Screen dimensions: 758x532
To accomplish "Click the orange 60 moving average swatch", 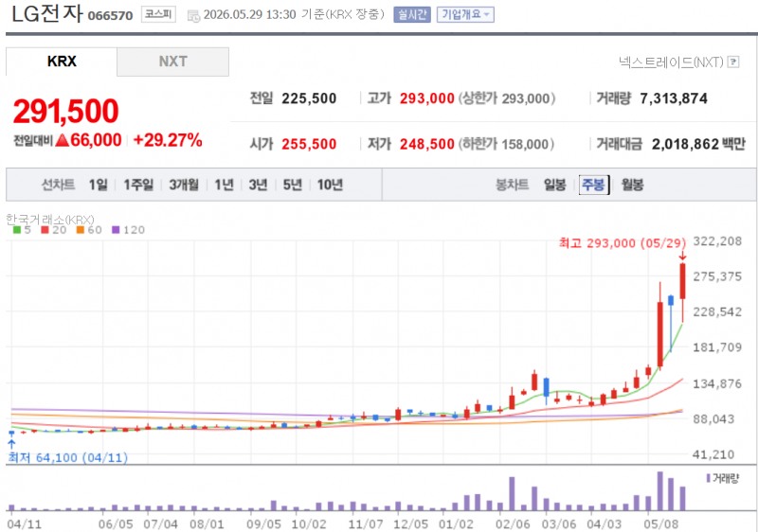I will [81, 230].
